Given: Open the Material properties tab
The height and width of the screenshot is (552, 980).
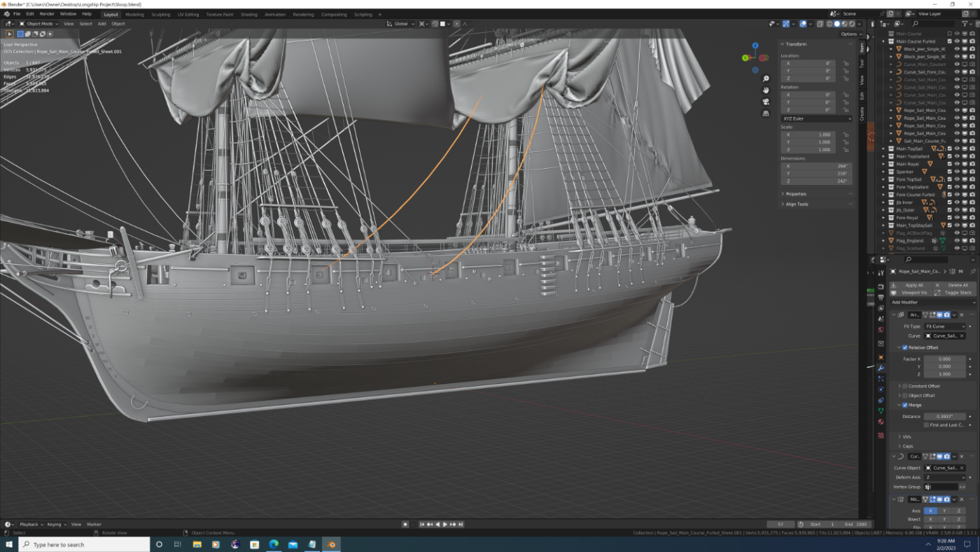Looking at the screenshot, I should coord(881,422).
